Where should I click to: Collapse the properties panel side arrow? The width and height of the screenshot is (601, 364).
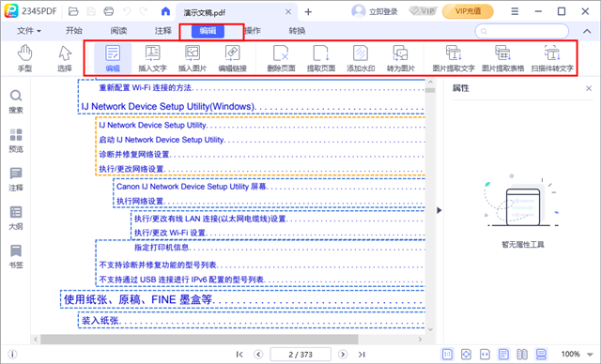(439, 210)
